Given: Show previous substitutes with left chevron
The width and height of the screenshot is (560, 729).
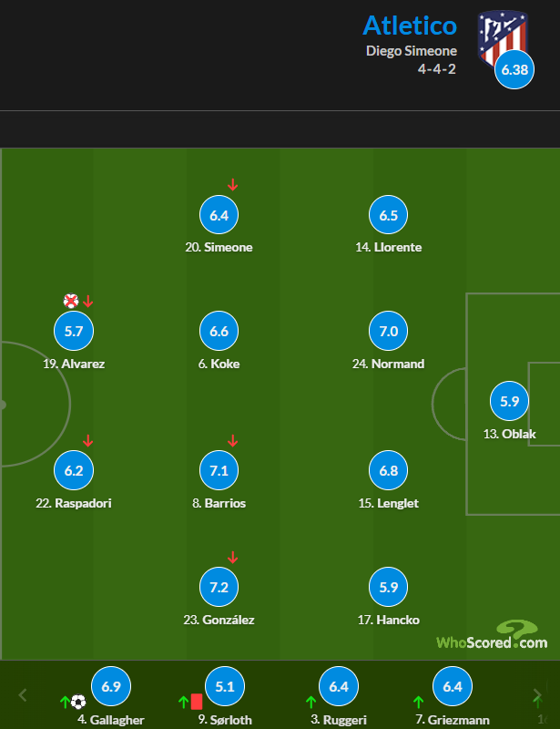Looking at the screenshot, I should (x=22, y=695).
